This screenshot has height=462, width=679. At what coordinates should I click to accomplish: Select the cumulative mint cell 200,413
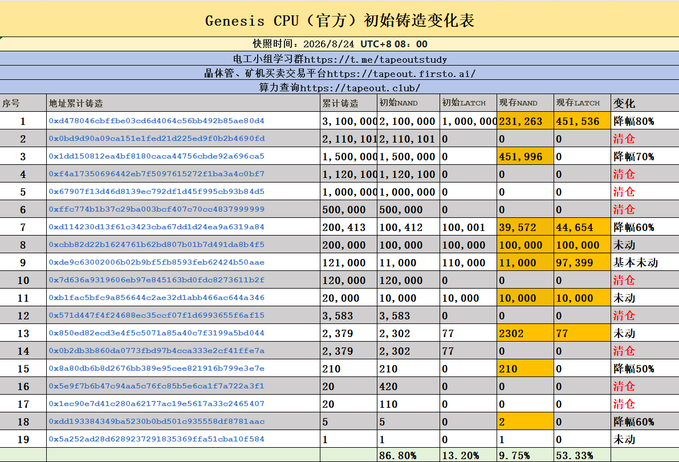(x=349, y=227)
